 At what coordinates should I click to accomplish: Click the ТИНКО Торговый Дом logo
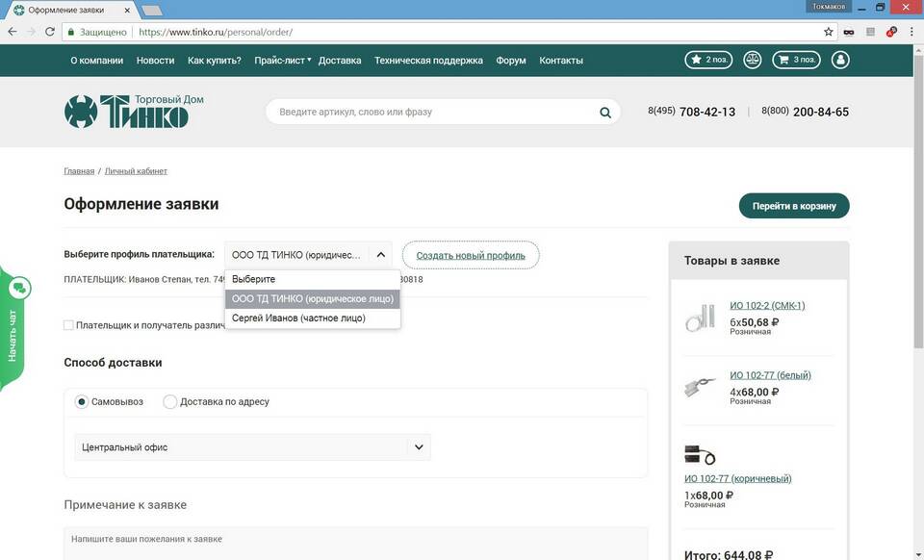click(x=135, y=111)
